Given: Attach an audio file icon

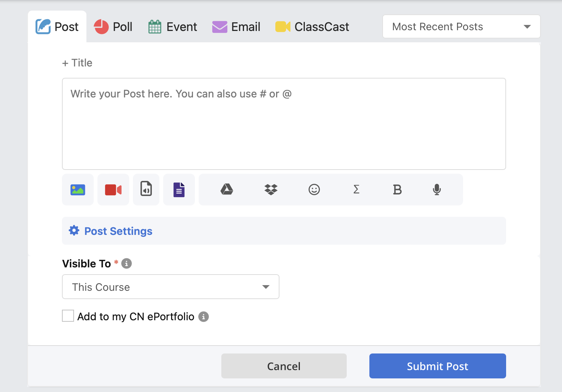Looking at the screenshot, I should tap(146, 190).
